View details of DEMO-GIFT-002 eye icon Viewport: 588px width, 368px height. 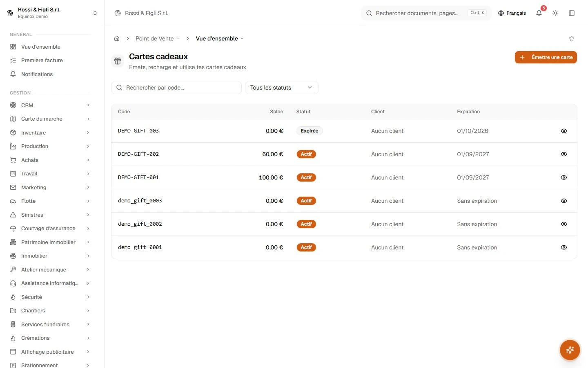(564, 154)
